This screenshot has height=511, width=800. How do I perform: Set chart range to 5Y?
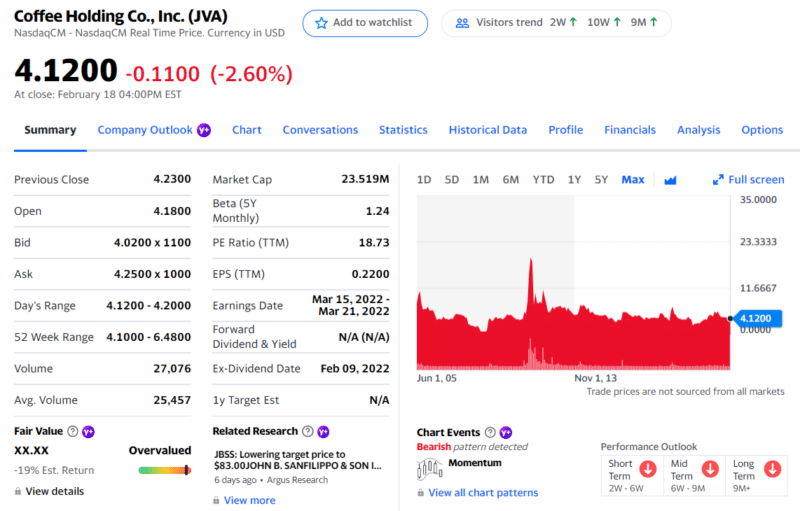point(601,180)
